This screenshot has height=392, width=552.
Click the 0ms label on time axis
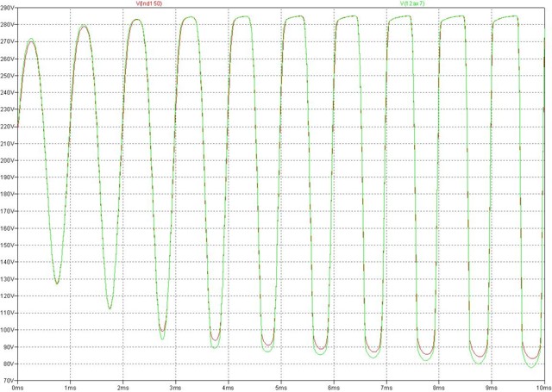point(17,387)
